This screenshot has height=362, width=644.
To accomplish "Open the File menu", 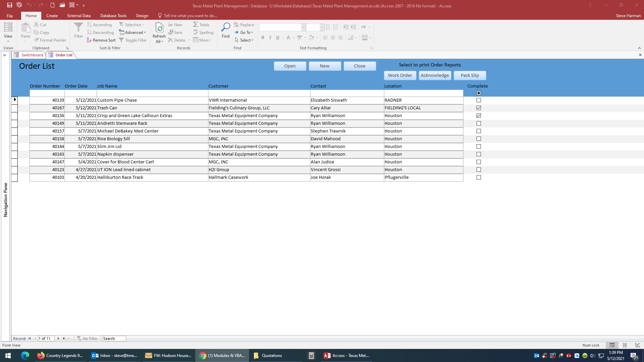I will 10,16.
